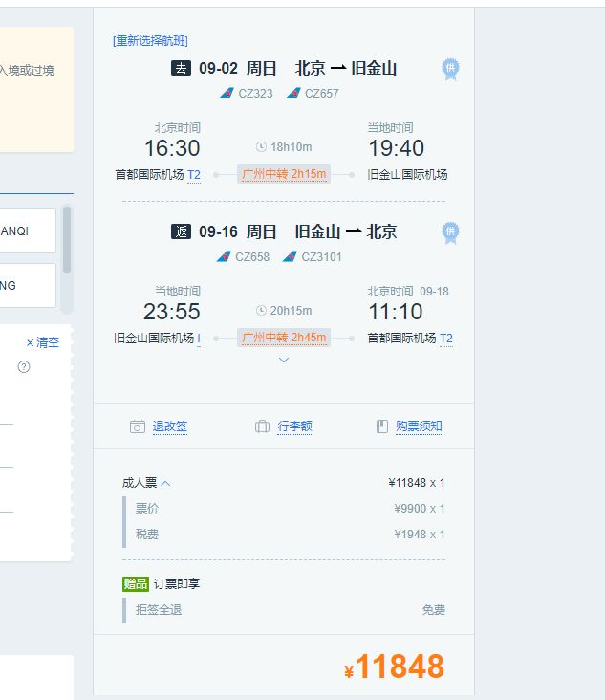
Task: Click flight number CZ323
Action: pos(255,94)
